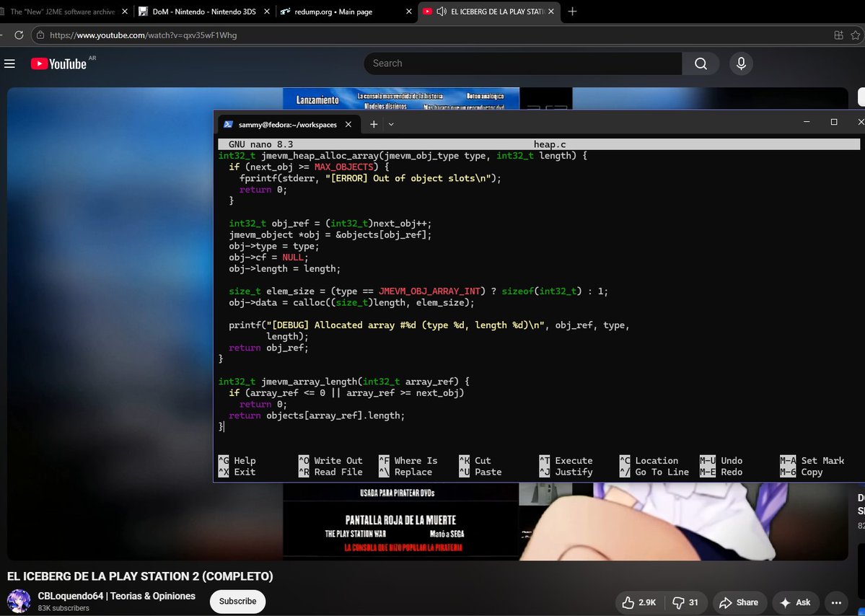The width and height of the screenshot is (865, 616).
Task: Share the video with the Share button
Action: [x=739, y=603]
